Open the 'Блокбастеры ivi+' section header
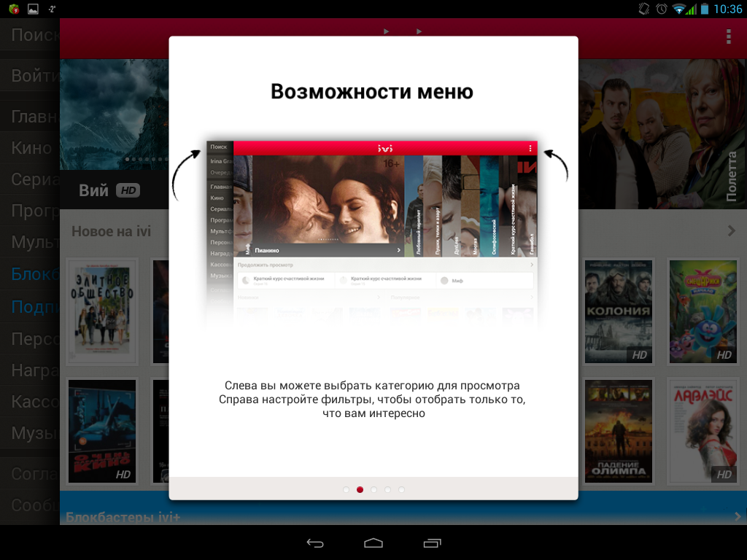Viewport: 747px width, 560px height. (123, 517)
